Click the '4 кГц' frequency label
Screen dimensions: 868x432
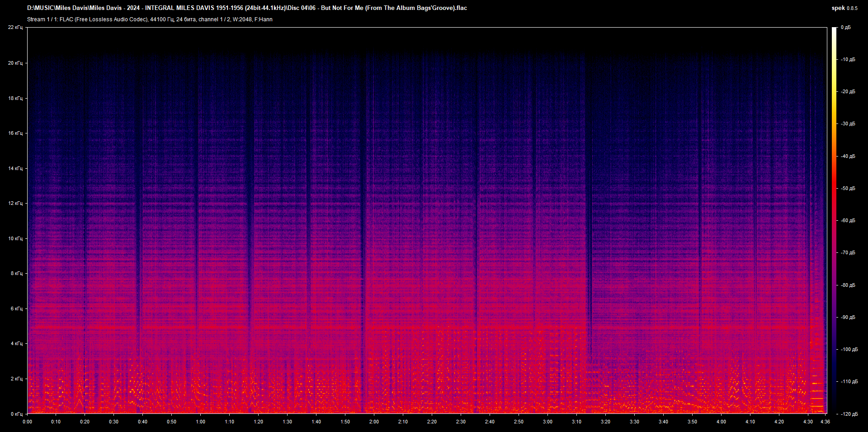17,343
